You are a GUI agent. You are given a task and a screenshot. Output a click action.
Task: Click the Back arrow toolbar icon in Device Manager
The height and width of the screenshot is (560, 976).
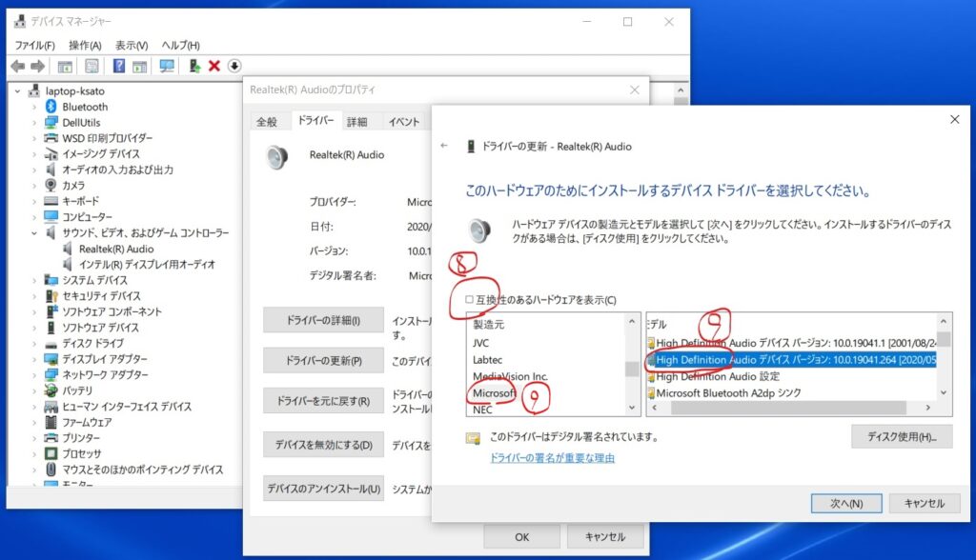[18, 66]
